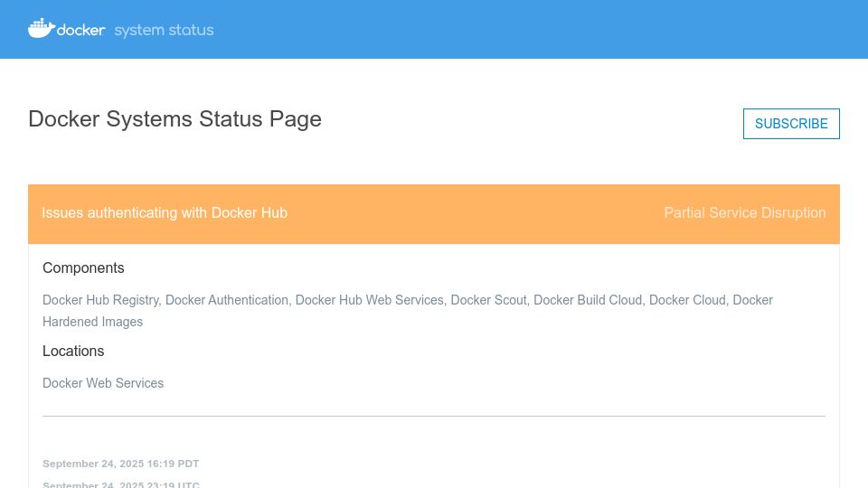This screenshot has height=488, width=868.
Task: Click the Docker Systems Status Page heading
Action: click(175, 119)
